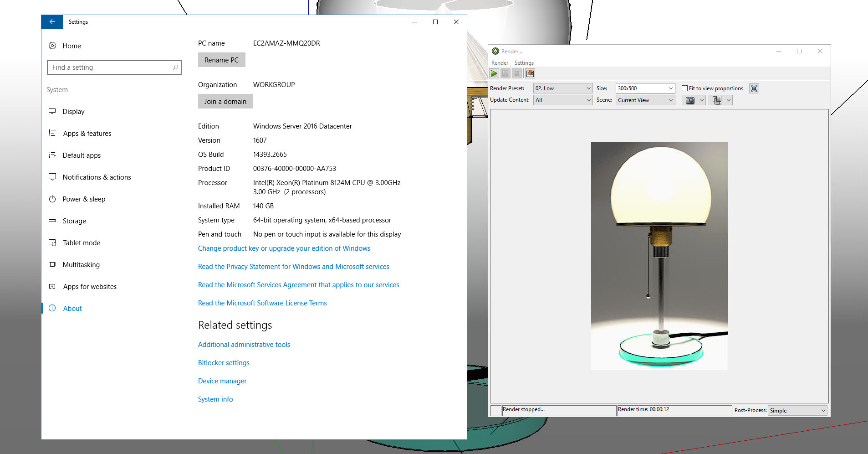Open the Scene Current View dropdown
Image resolution: width=868 pixels, height=454 pixels.
pos(645,100)
